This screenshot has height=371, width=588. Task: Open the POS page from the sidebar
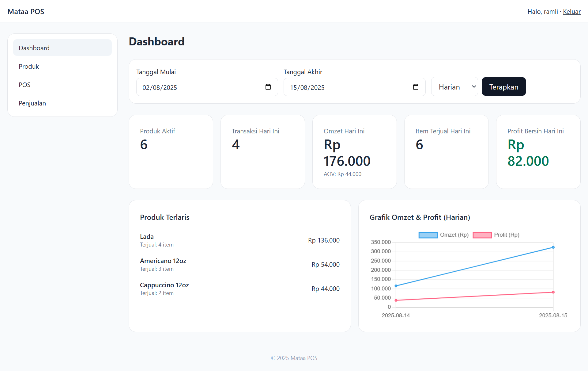(24, 85)
